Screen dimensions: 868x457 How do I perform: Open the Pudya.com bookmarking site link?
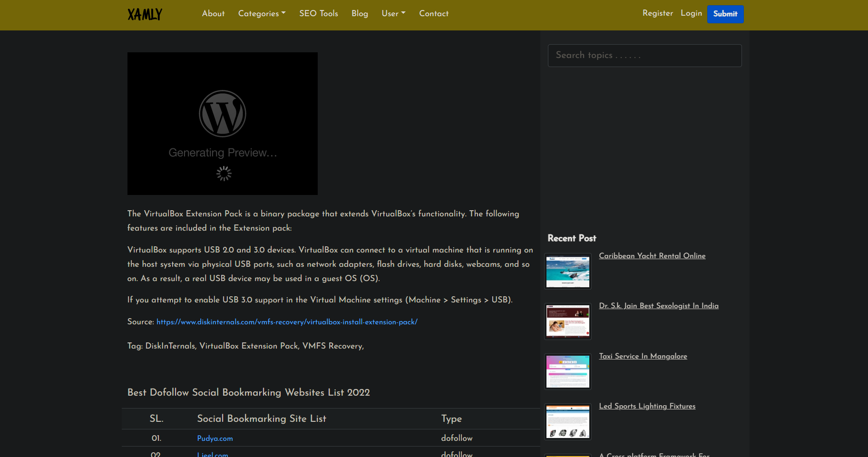(x=215, y=438)
